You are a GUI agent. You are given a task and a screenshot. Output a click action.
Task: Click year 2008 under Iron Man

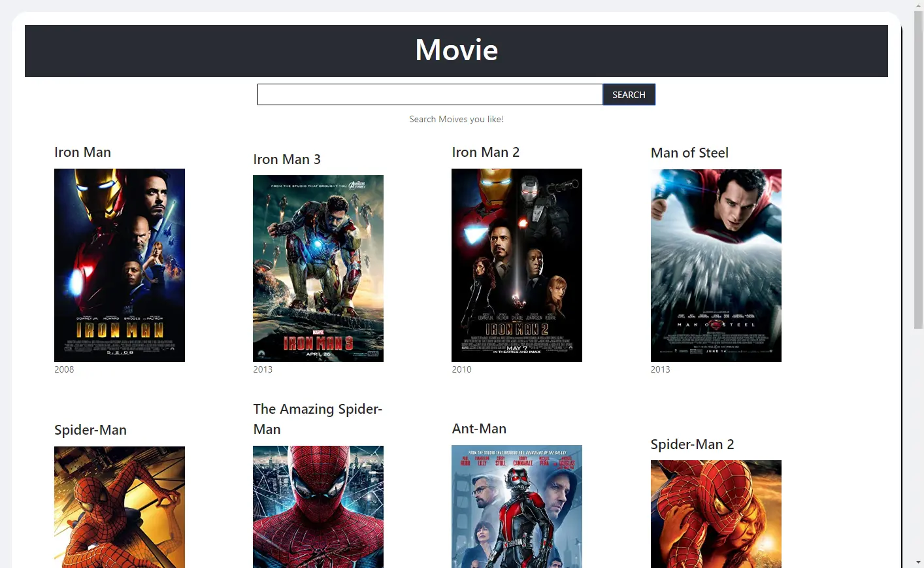pyautogui.click(x=64, y=369)
